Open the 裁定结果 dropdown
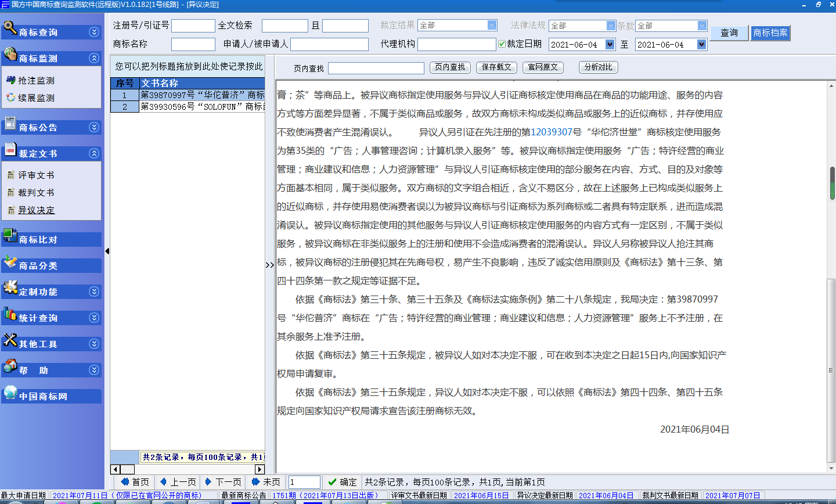Screen dimensions: 836x504 492,25
